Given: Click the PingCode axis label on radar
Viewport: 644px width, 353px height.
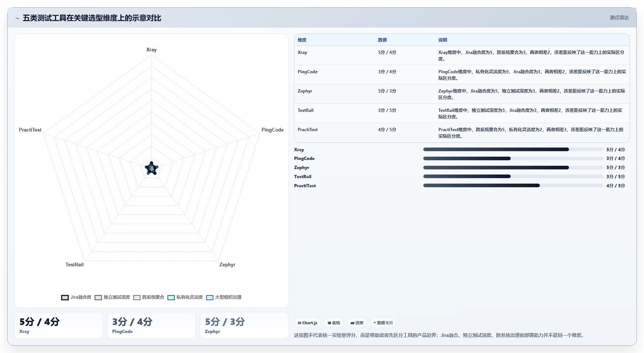Looking at the screenshot, I should (272, 130).
